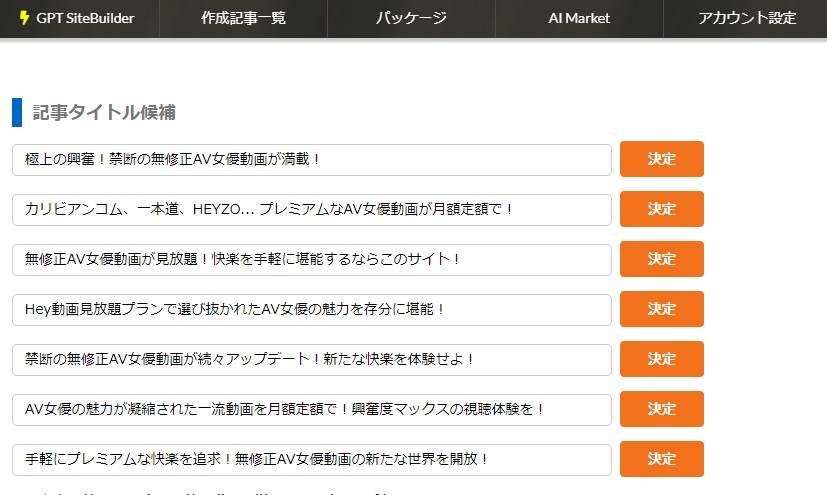Screen dimensions: 827x495
Task: Edit the third title candidate text field
Action: [311, 259]
